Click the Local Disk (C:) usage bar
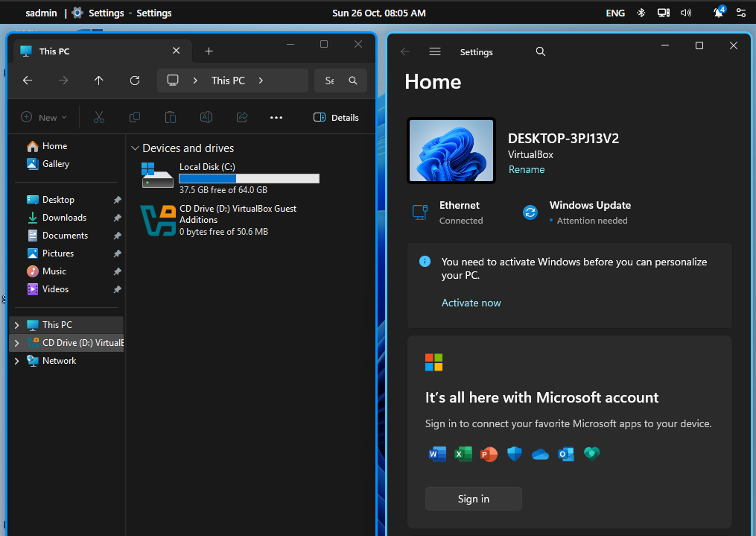 (249, 178)
